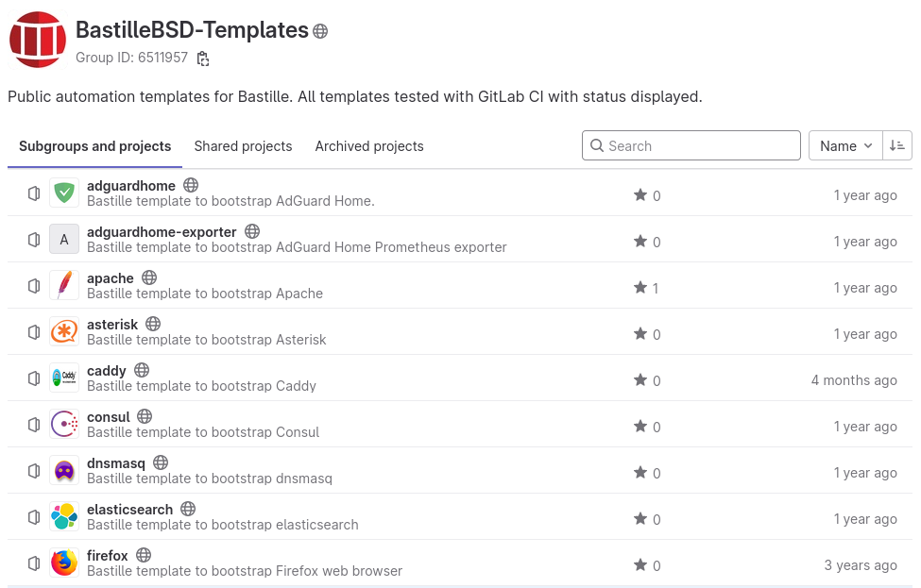Click the search magnifier icon

pos(597,145)
